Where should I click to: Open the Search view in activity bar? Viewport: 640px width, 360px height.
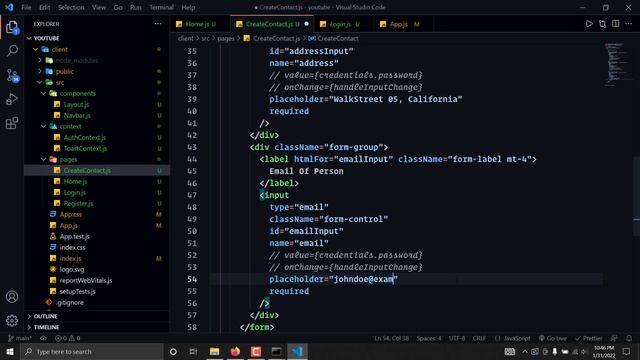pos(12,51)
